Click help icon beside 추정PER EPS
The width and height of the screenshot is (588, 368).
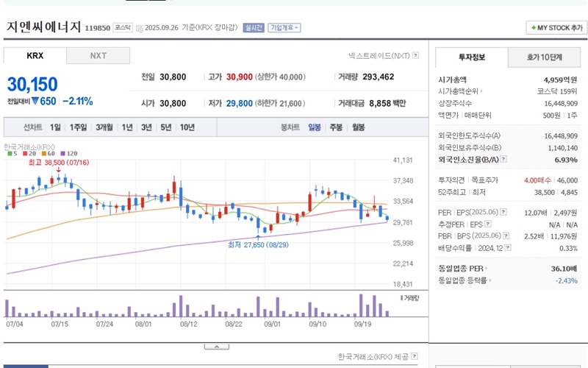click(x=488, y=224)
